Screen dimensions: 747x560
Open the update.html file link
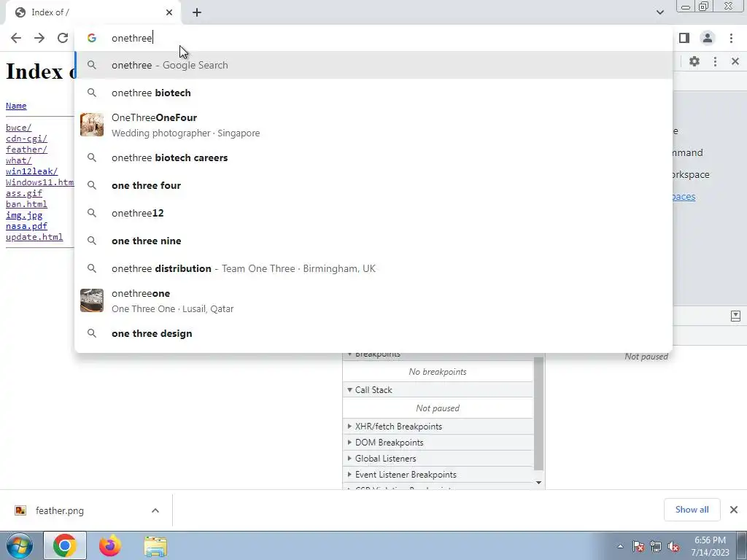coord(34,237)
